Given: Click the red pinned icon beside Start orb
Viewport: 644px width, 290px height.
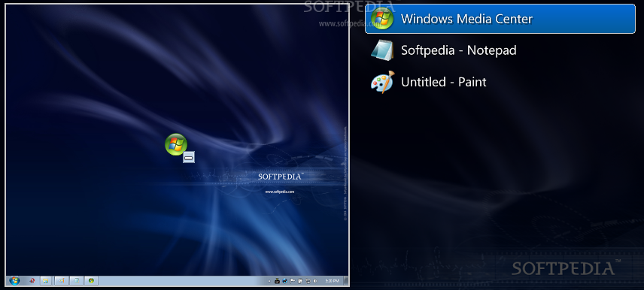Looking at the screenshot, I should point(32,281).
